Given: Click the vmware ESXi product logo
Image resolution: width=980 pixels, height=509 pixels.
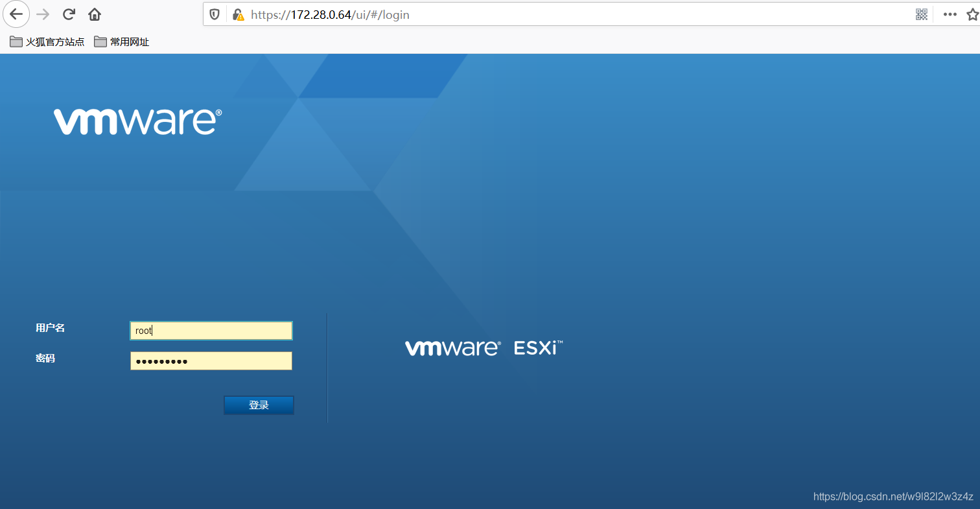Looking at the screenshot, I should [x=484, y=348].
